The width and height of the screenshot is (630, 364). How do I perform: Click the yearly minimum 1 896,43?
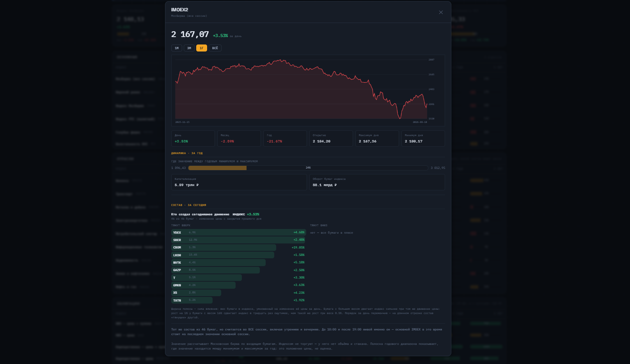tap(178, 168)
